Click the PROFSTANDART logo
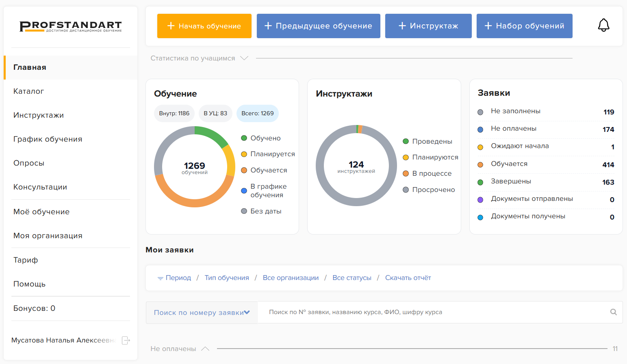The height and width of the screenshot is (364, 627). coord(71,26)
